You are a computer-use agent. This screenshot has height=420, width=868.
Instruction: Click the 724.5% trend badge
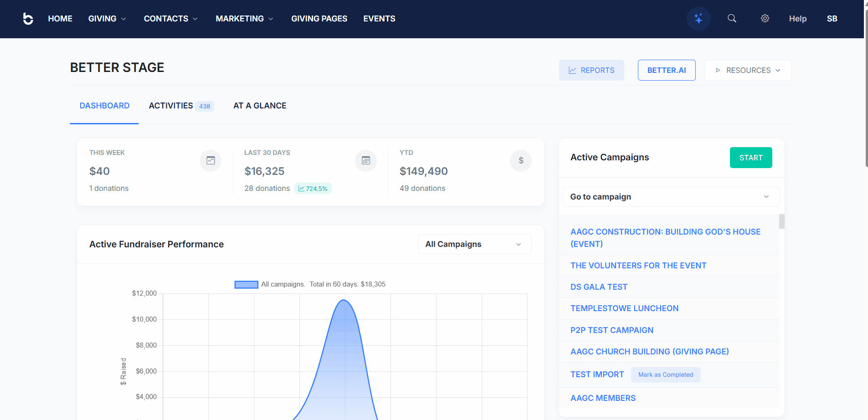point(313,189)
